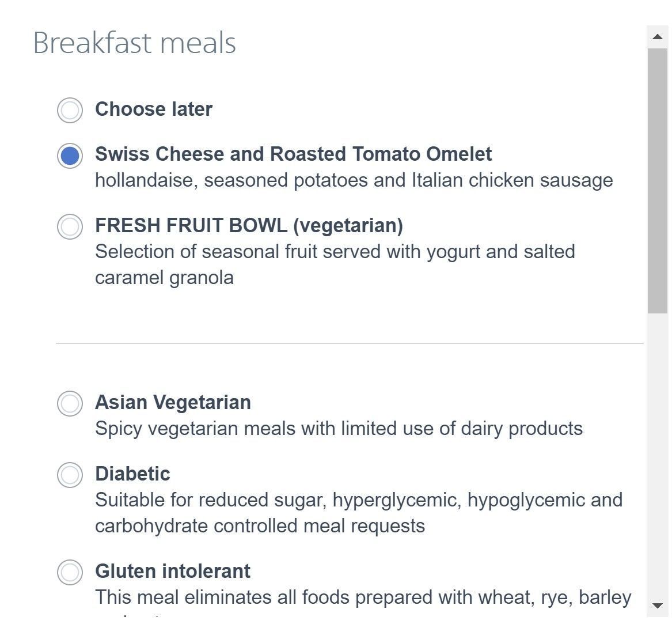Click the empty scrollbar track below the thumb

coord(658,455)
